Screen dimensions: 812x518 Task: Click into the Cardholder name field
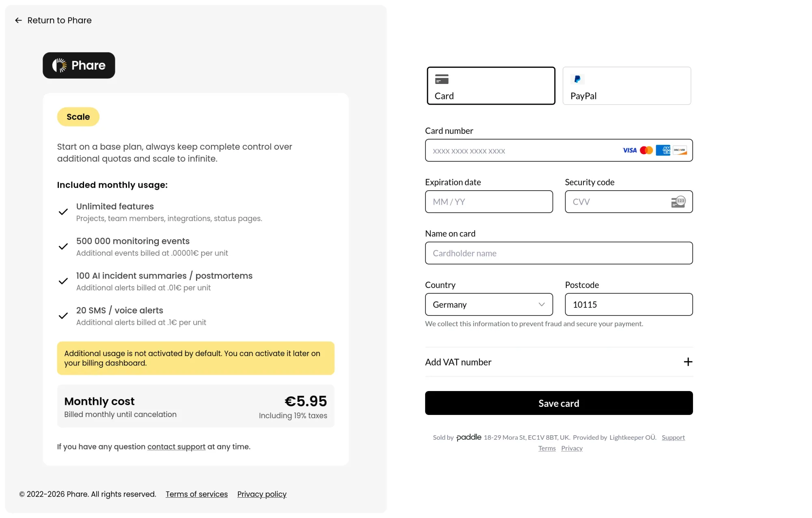pos(559,254)
